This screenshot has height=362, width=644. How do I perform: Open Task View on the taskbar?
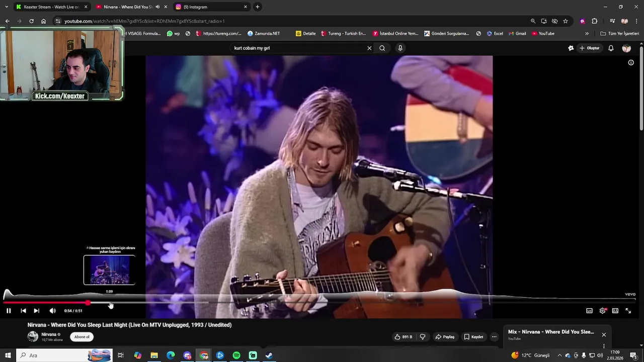121,355
